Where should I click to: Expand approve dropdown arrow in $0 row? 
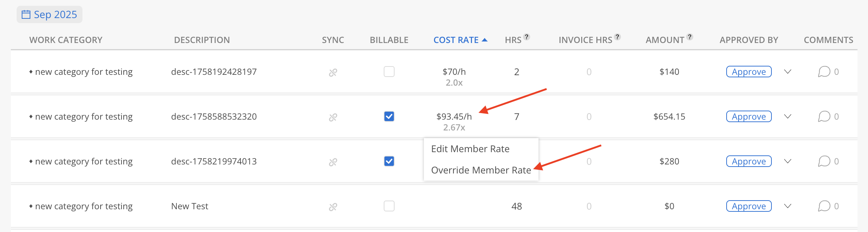788,206
